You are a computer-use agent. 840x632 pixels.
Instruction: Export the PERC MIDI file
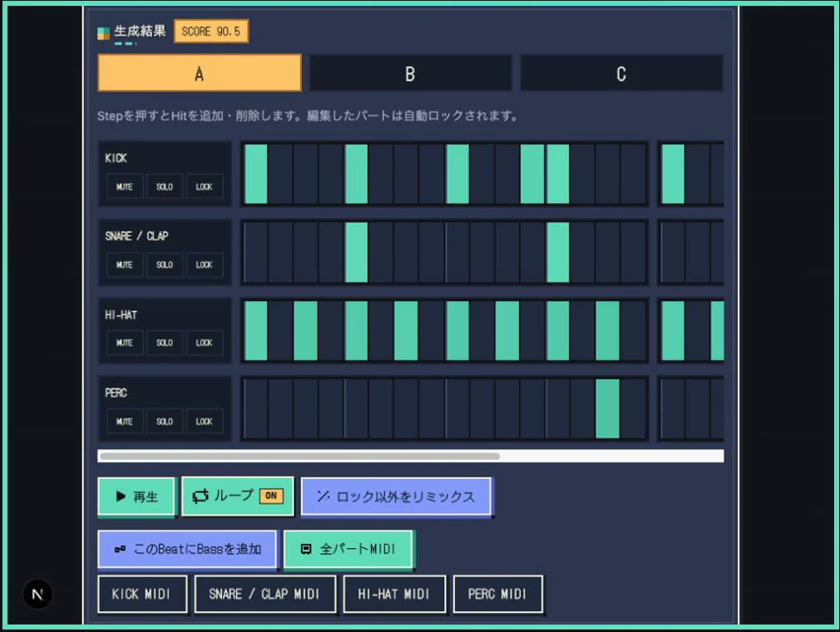click(x=498, y=594)
